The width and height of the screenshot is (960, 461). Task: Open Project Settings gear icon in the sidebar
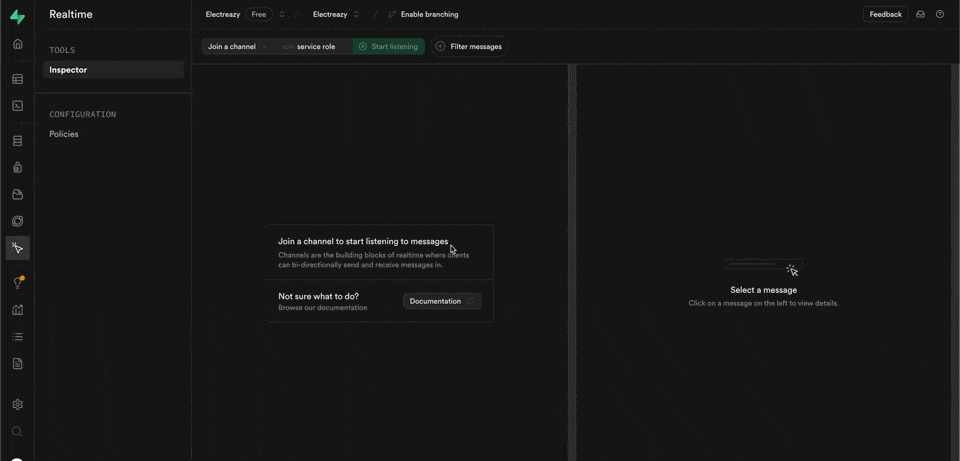pos(18,404)
